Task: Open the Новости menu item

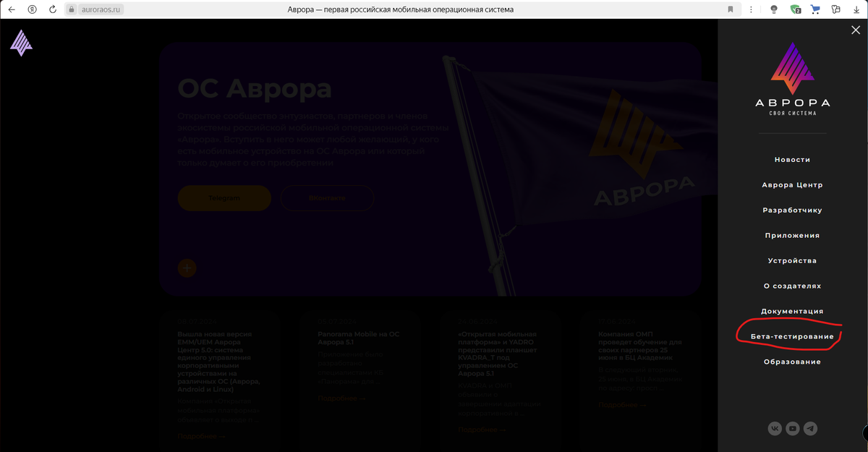Action: 793,160
